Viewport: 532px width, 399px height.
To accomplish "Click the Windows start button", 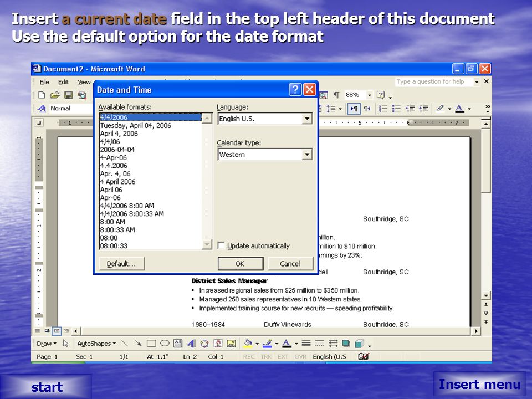I will tap(45, 386).
